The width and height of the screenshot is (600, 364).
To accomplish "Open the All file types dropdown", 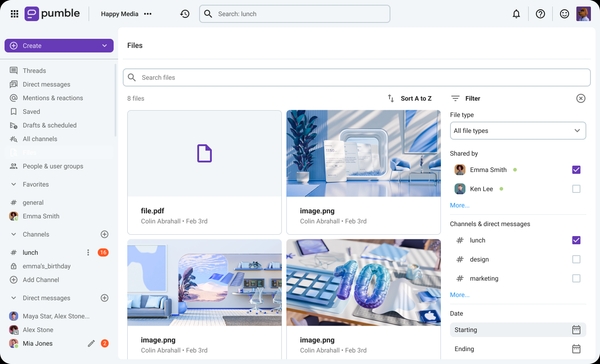I will [518, 131].
